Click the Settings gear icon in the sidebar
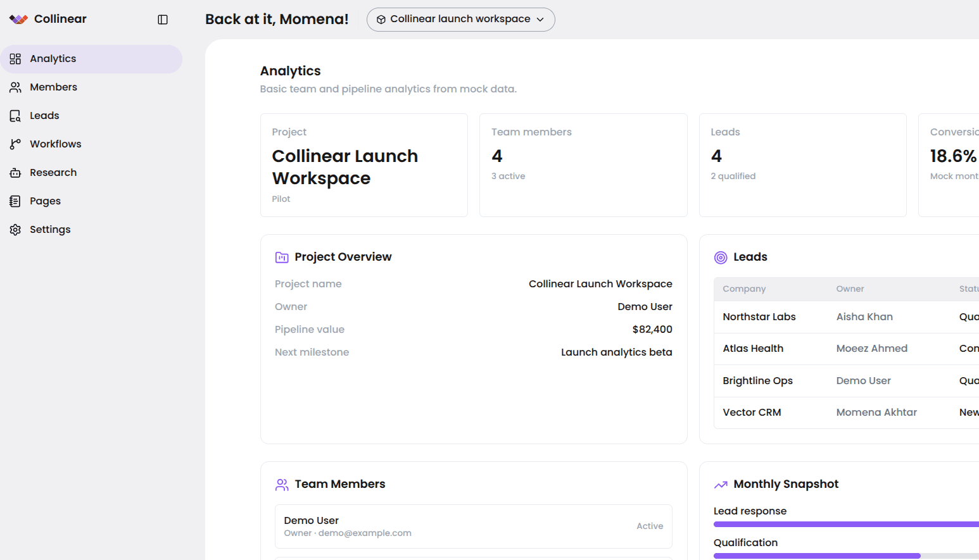 point(15,230)
